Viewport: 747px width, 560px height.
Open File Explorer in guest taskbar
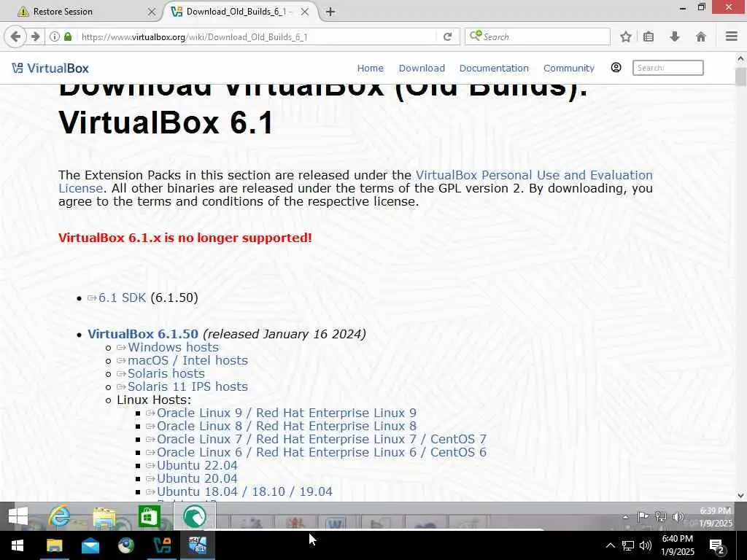[x=104, y=517]
